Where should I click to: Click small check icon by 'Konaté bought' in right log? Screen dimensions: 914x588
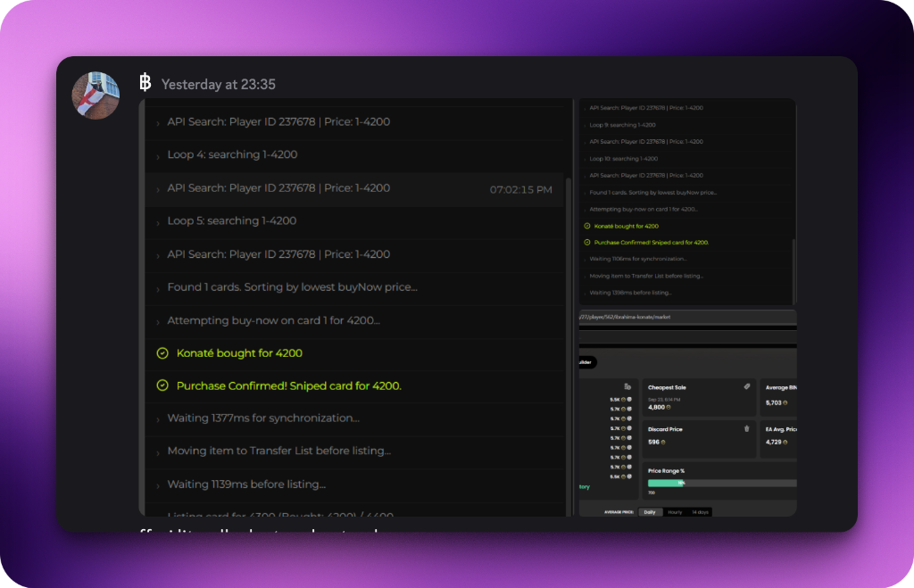587,226
